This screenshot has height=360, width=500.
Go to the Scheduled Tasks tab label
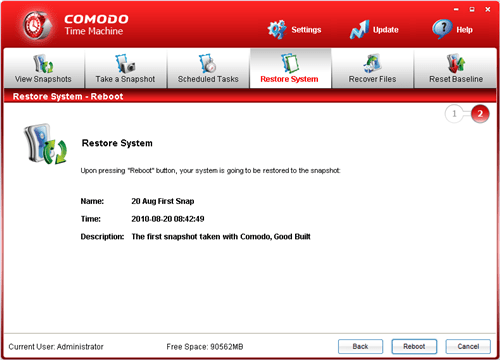click(208, 79)
